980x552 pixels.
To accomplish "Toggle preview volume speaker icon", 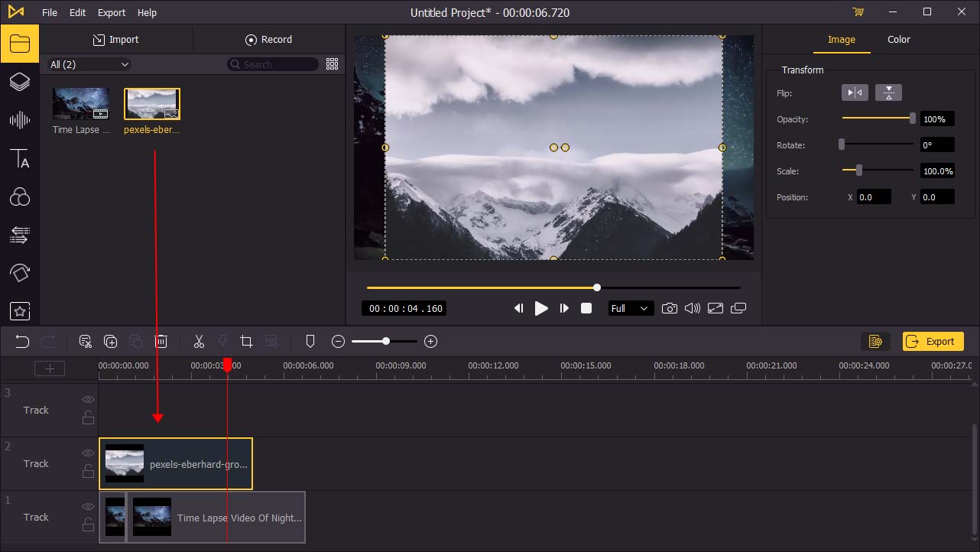I will (x=693, y=308).
